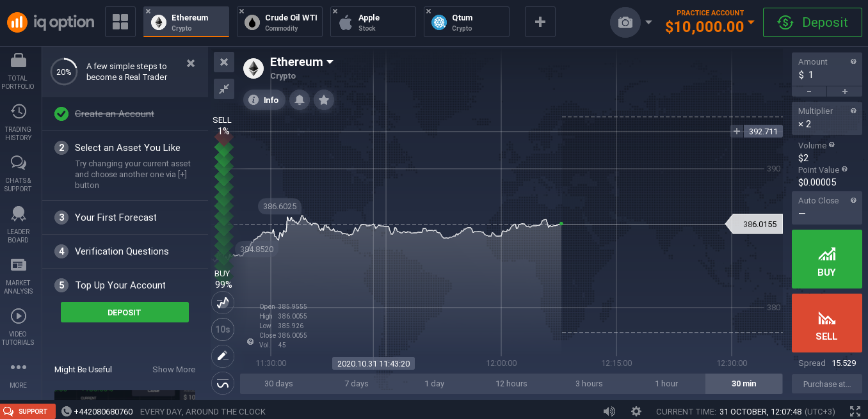Add a new asset tab with plus

click(x=540, y=22)
